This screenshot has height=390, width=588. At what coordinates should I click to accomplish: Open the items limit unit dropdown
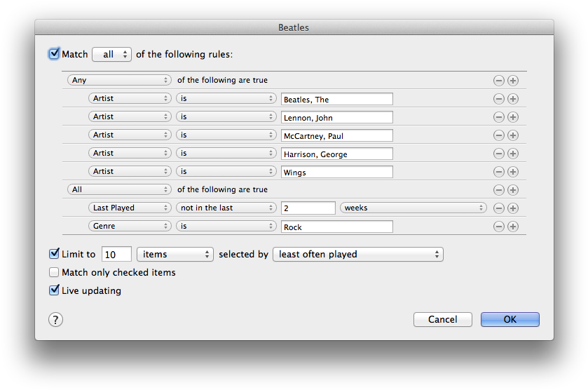[x=175, y=254]
